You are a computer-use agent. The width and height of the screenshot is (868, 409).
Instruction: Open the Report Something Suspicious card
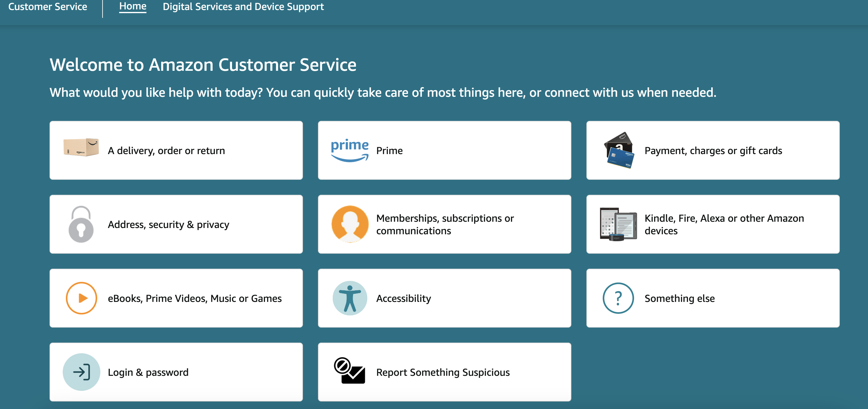444,372
